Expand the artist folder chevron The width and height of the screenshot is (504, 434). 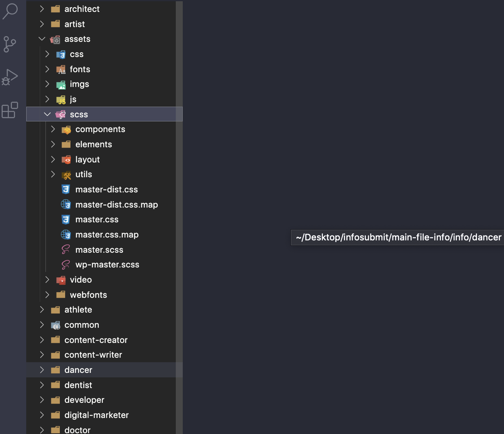[42, 24]
